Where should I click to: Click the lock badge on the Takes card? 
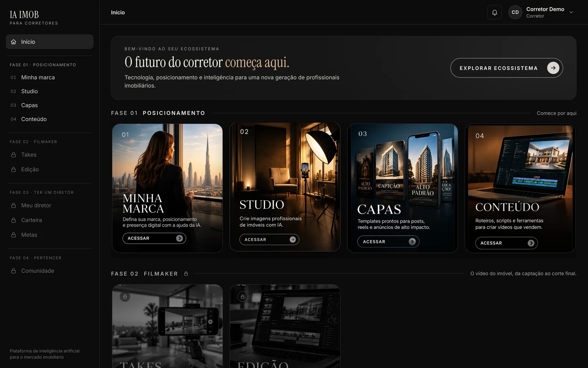tap(125, 296)
